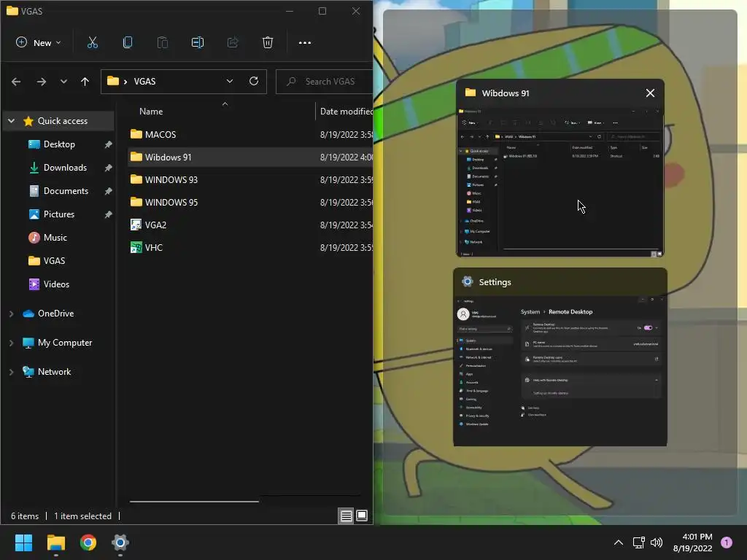
Task: Select Network in navigation pane
Action: (54, 372)
